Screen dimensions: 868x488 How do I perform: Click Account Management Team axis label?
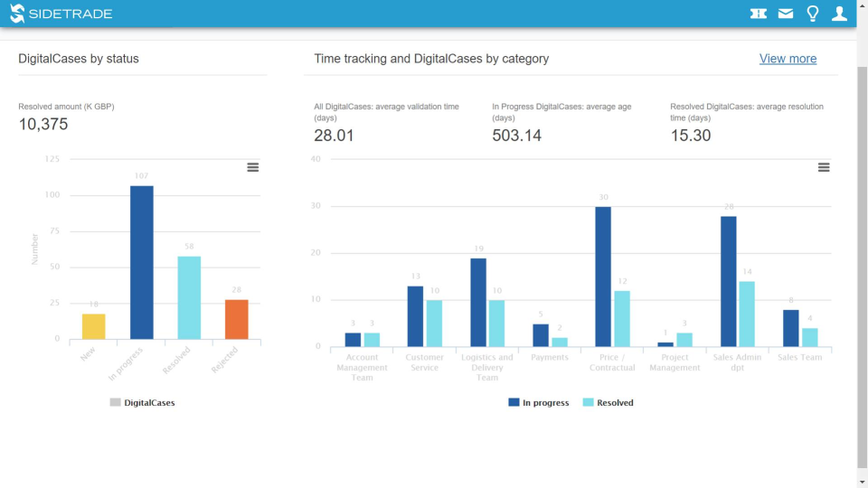coord(362,368)
